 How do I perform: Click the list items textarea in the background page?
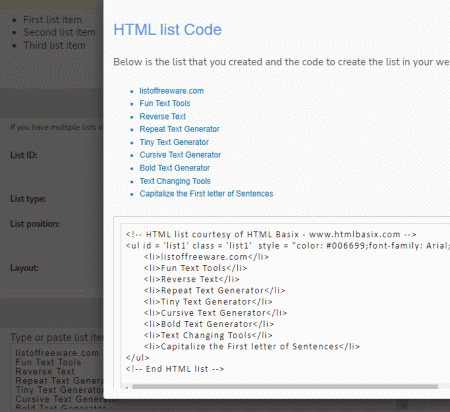coord(57,377)
